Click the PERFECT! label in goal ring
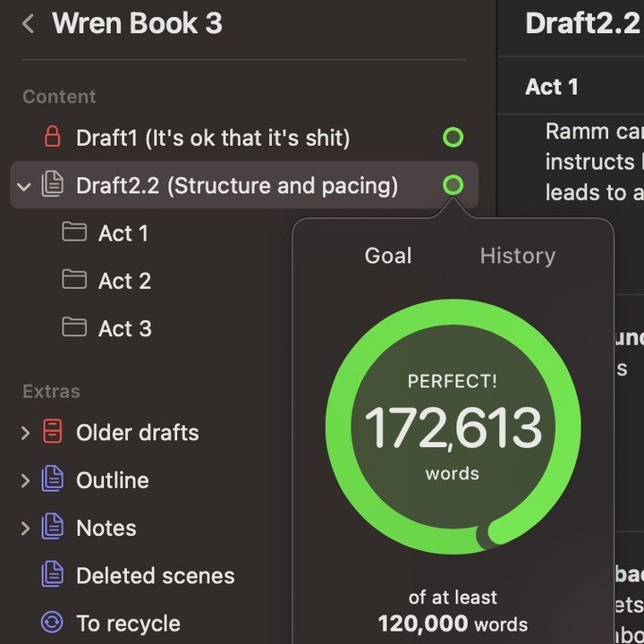644x644 pixels. tap(453, 381)
